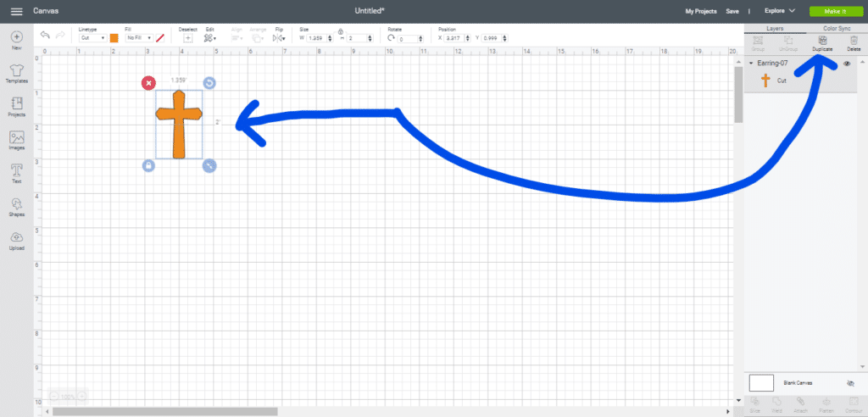Open the Images library
The width and height of the screenshot is (868, 417).
16,141
